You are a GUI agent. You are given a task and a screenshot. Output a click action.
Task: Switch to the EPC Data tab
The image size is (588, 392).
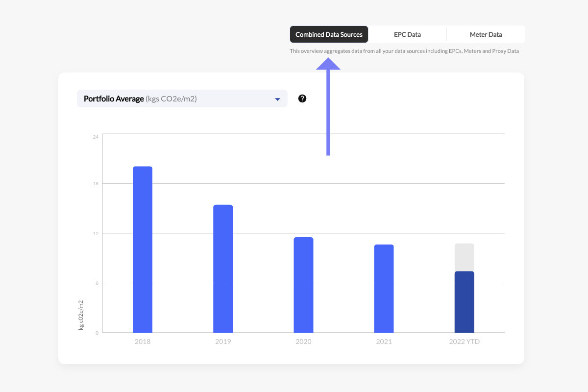coord(407,34)
